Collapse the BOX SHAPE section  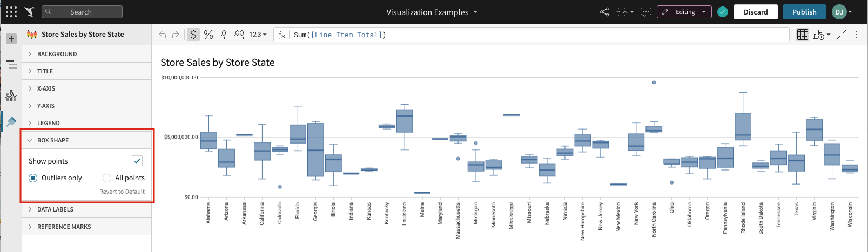pos(52,140)
